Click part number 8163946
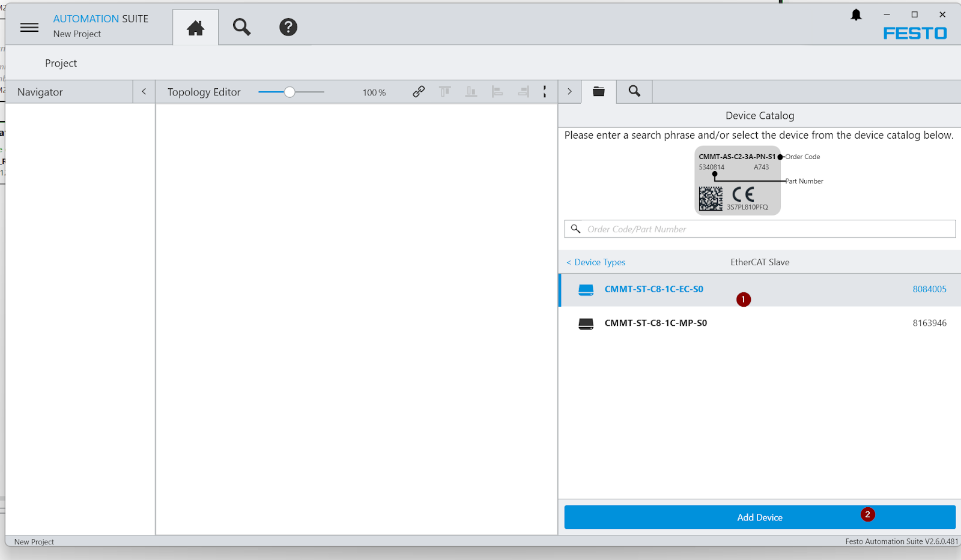This screenshot has width=961, height=560. (929, 323)
